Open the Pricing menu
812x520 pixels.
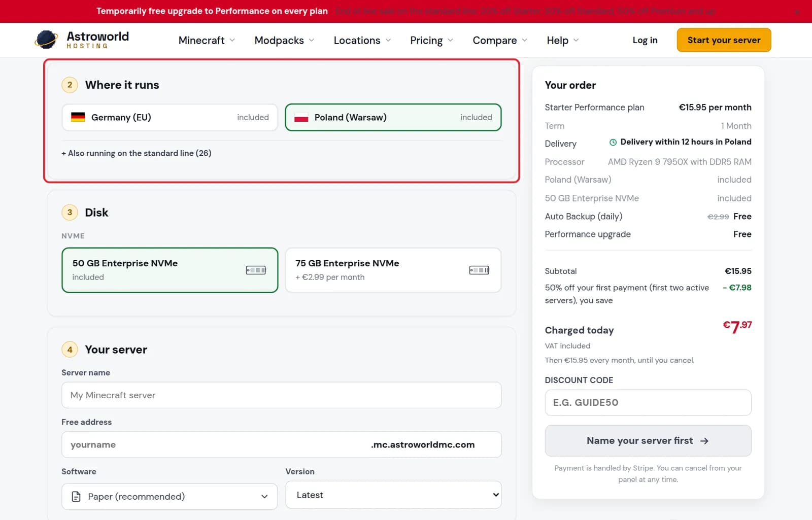(x=431, y=40)
